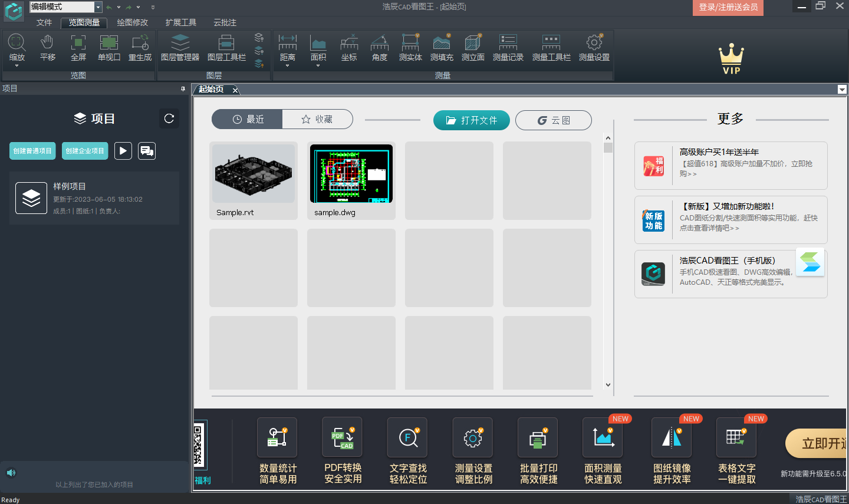Open 【新版】又增加新功能啦 news item
The image size is (849, 504).
pyautogui.click(x=731, y=220)
